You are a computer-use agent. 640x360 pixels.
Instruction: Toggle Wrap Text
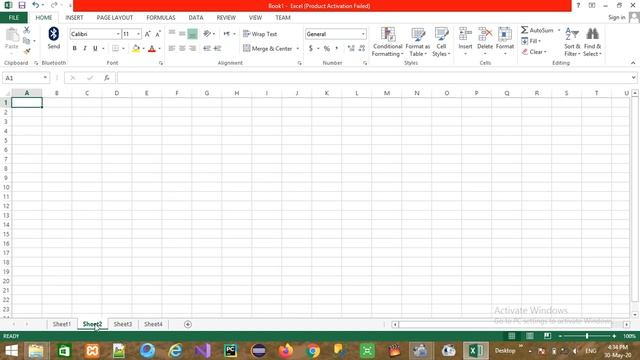point(260,34)
